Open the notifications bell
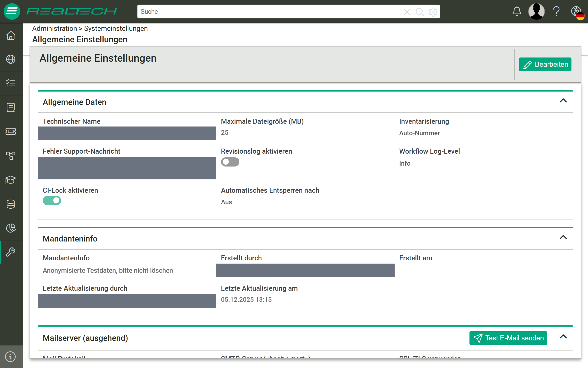 (517, 11)
